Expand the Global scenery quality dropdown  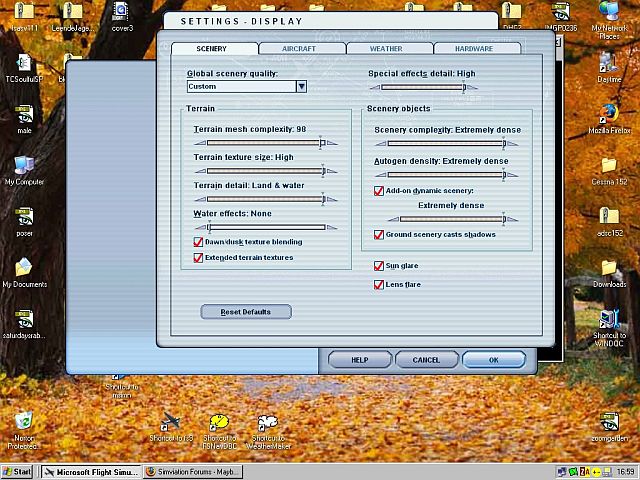click(x=301, y=87)
